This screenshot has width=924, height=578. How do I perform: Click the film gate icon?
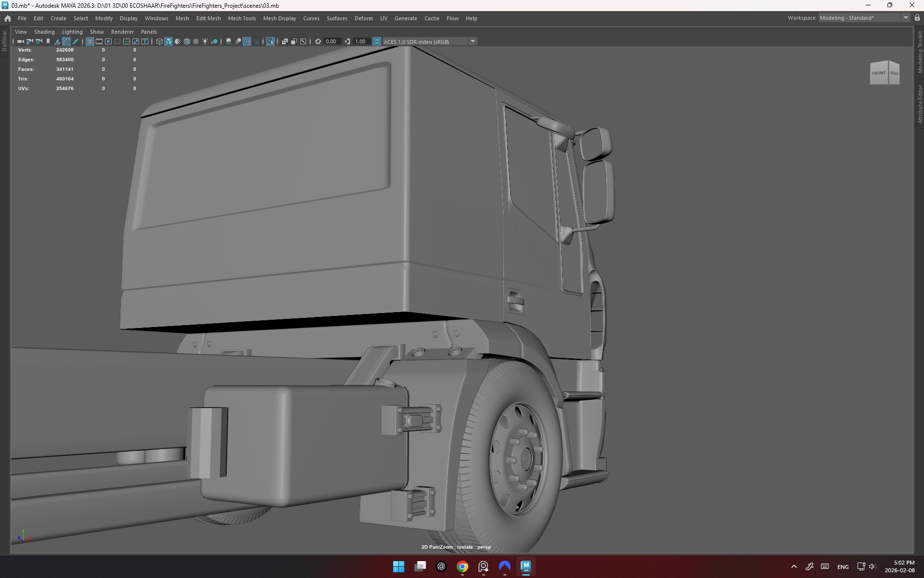pos(99,41)
